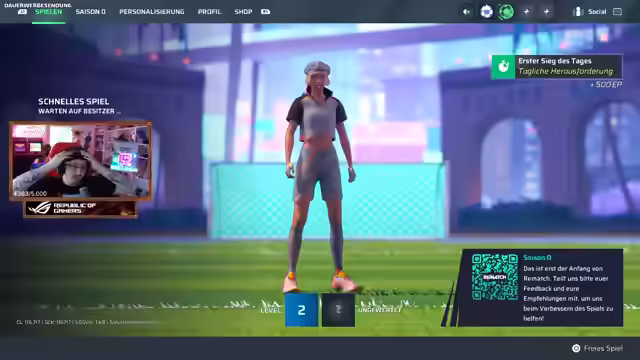Open the Saison 0 feedback heading
Viewport: 640px width, 360px height.
coord(537,258)
